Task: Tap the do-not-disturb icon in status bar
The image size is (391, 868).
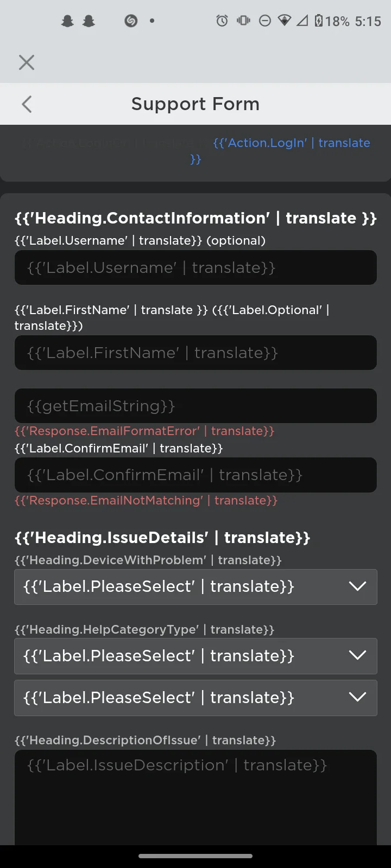Action: click(x=264, y=21)
